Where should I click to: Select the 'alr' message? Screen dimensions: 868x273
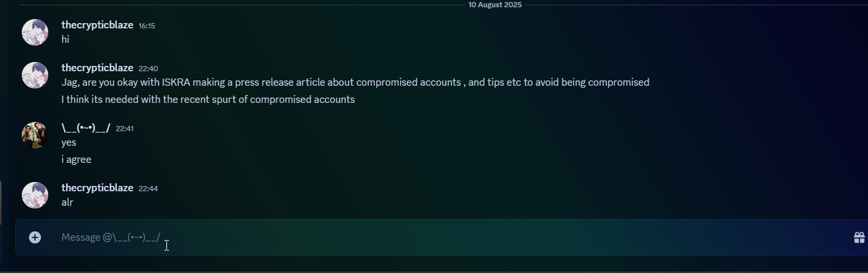[x=67, y=202]
